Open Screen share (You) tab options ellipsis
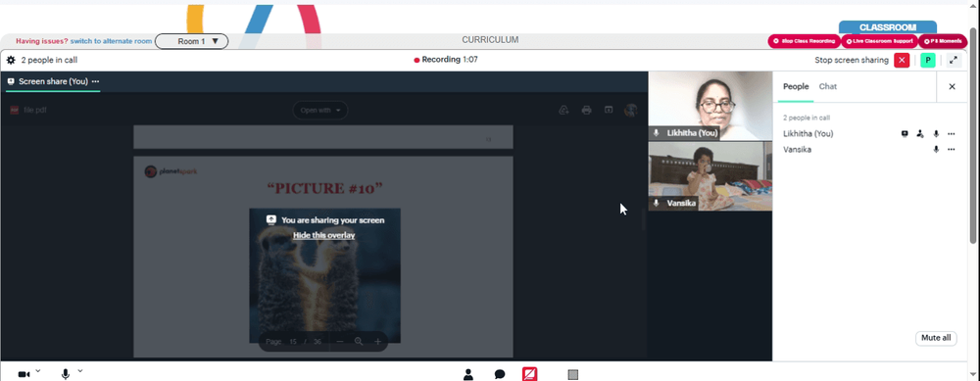Image resolution: width=980 pixels, height=381 pixels. [95, 81]
